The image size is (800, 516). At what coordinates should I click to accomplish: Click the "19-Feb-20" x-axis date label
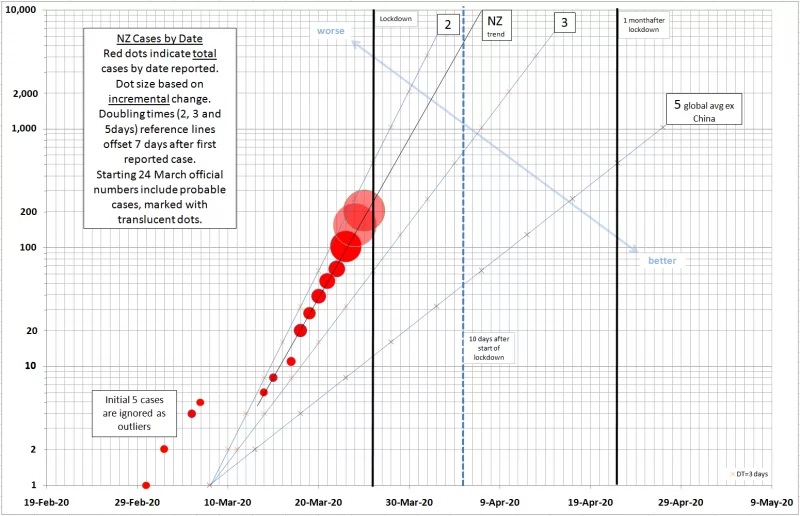point(47,504)
